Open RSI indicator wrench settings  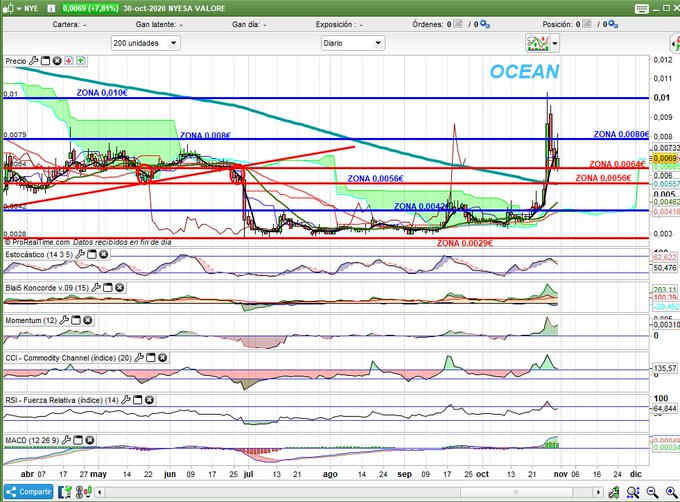coord(126,400)
